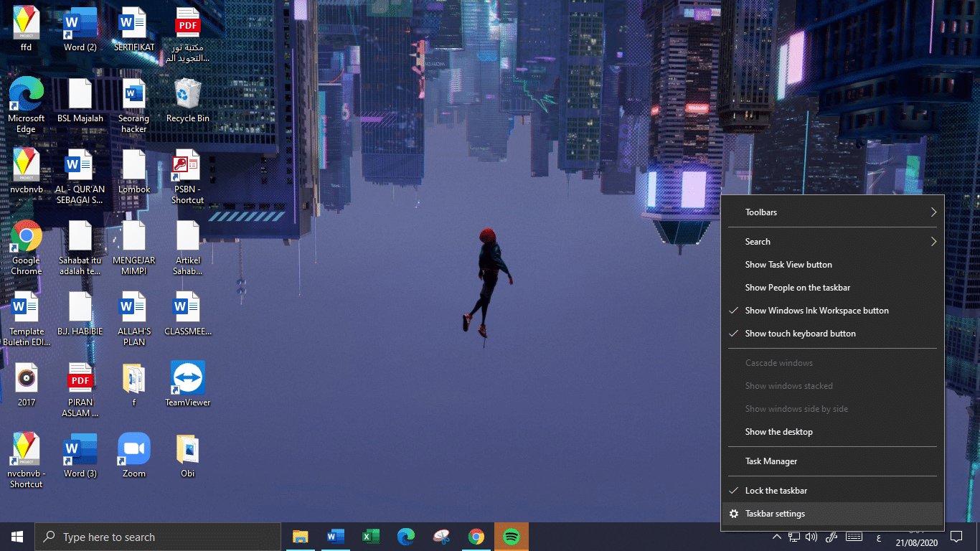This screenshot has height=551, width=980.
Task: Select the Obi folder icon
Action: 188,455
